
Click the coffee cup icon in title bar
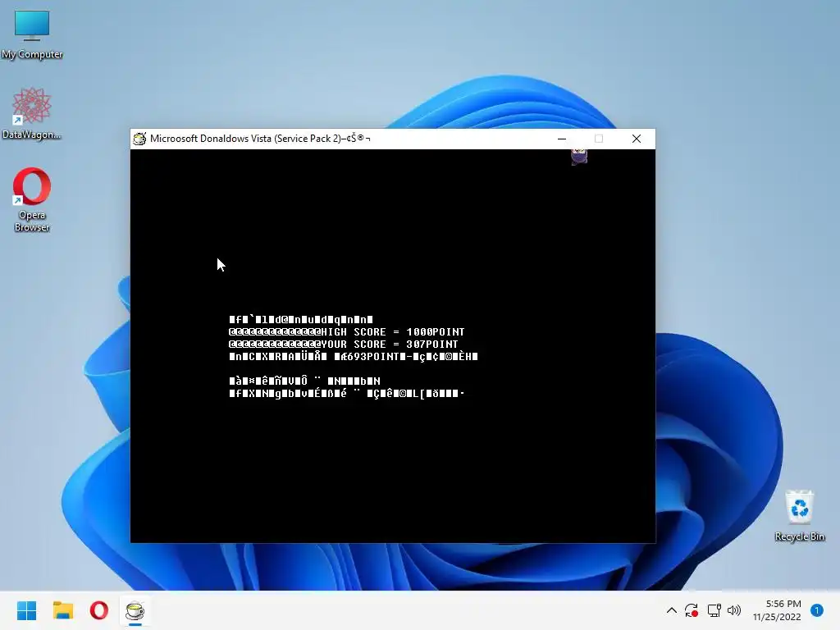tap(139, 139)
